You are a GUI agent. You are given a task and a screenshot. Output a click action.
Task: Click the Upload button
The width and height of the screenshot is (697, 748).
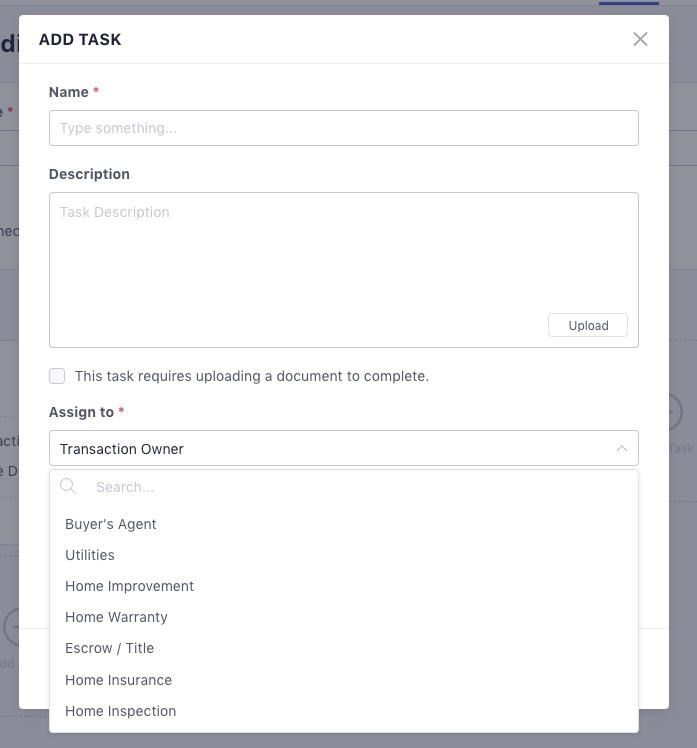point(588,325)
